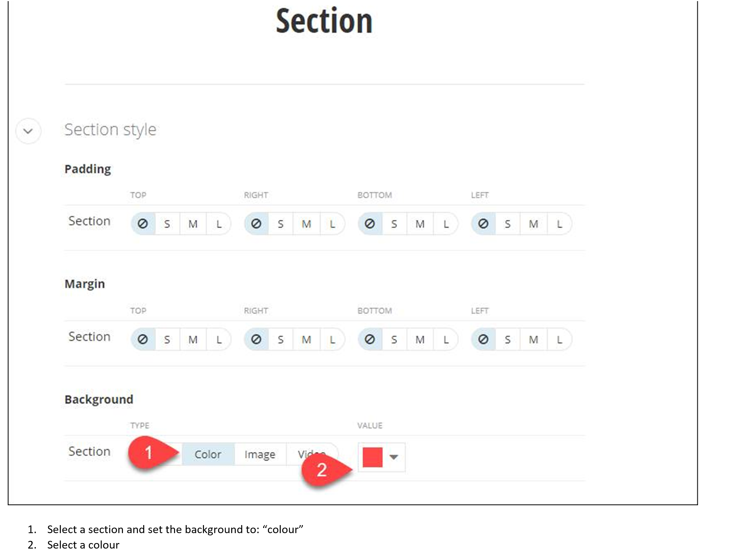756x557 pixels.
Task: Disable top padding for the section
Action: tap(143, 224)
